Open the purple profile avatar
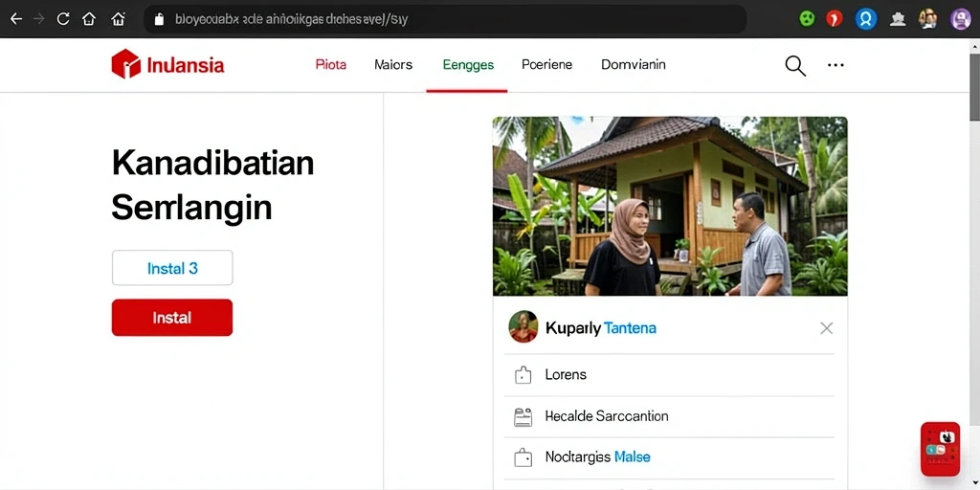Image resolution: width=980 pixels, height=490 pixels. (x=961, y=19)
